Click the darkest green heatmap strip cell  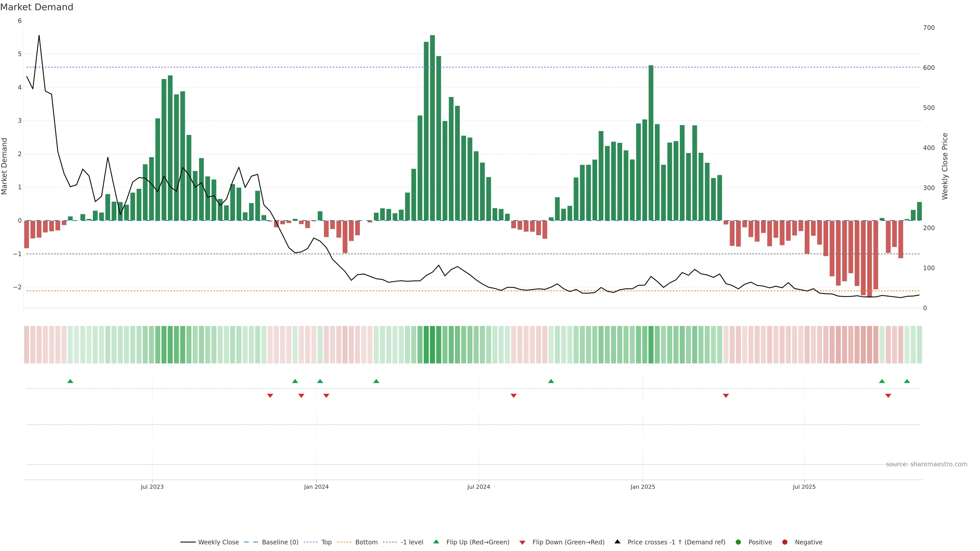point(432,345)
